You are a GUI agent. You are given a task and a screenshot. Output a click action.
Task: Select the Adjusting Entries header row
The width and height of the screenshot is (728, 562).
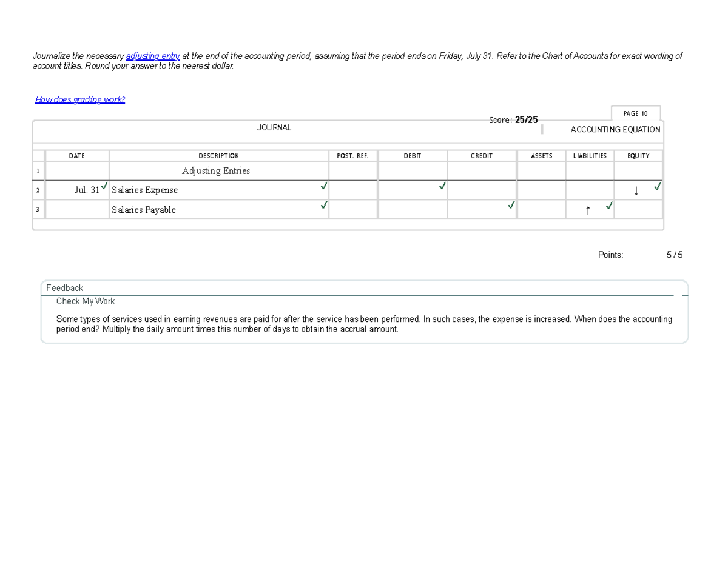216,171
